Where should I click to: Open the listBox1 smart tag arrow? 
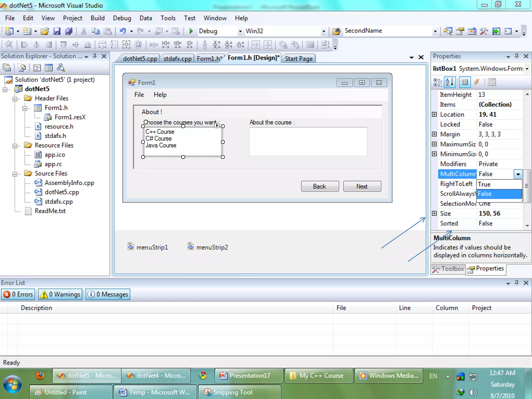pyautogui.click(x=217, y=125)
